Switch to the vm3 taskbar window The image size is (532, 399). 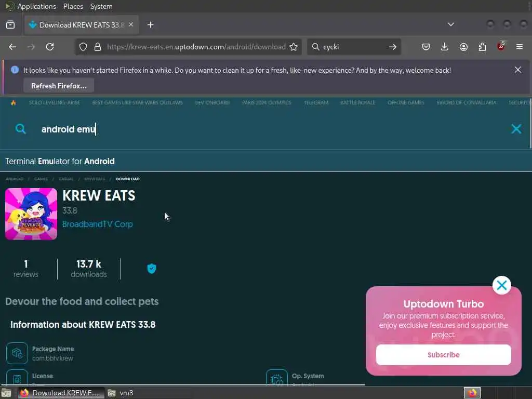tap(121, 393)
